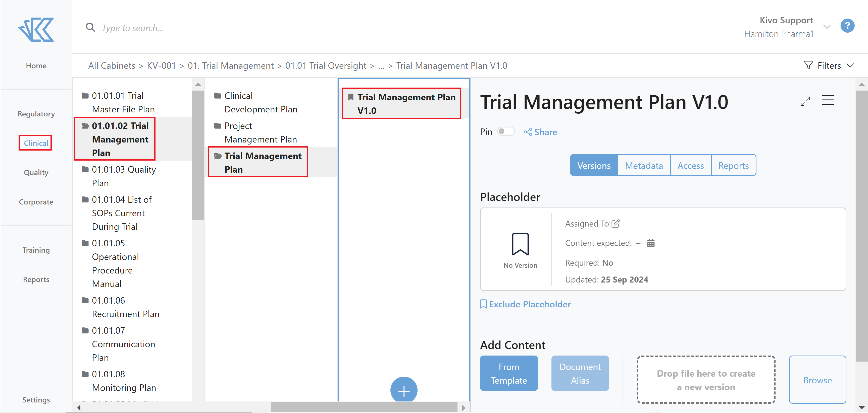Switch to the Access tab

coord(690,165)
